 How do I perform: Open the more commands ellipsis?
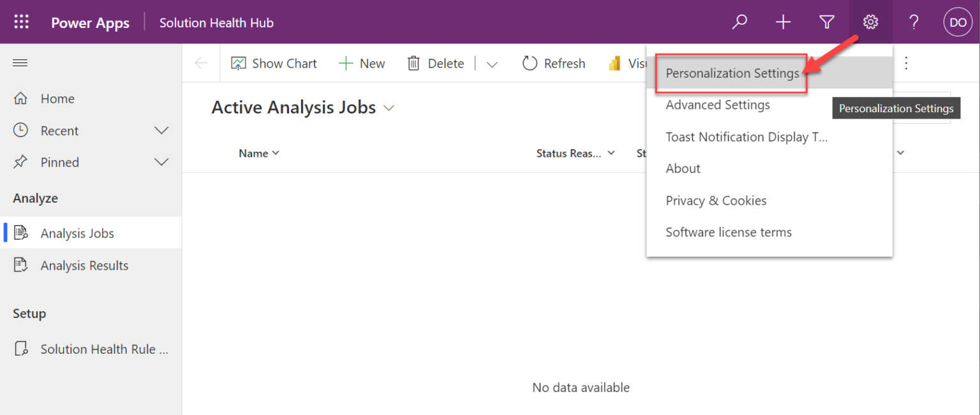tap(906, 63)
